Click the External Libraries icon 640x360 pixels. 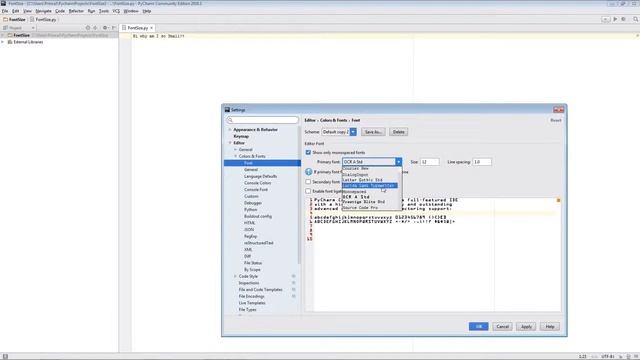[x=10, y=42]
